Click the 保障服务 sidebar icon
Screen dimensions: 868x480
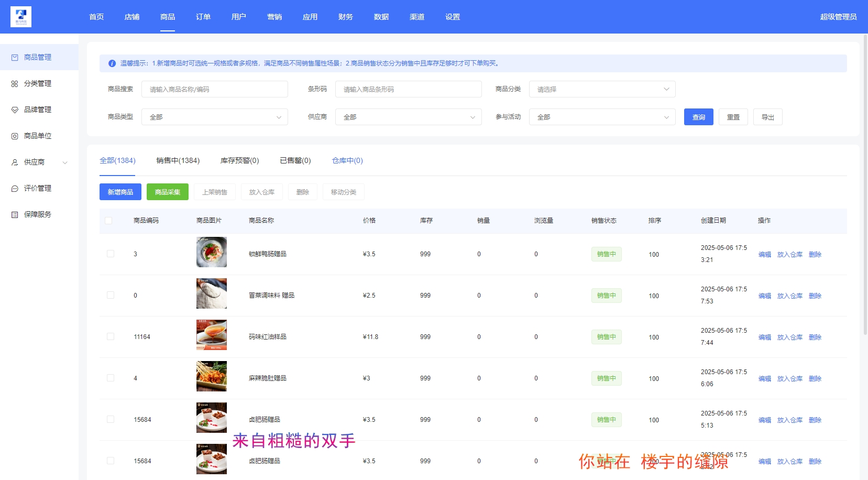coord(15,215)
